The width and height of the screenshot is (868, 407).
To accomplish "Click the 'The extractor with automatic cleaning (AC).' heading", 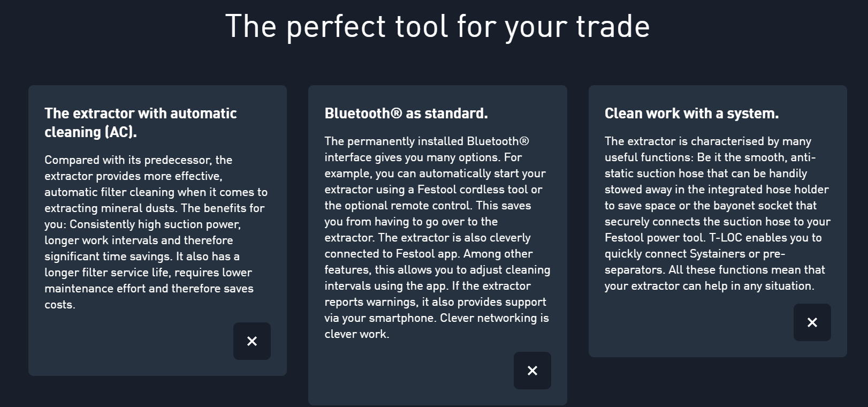I will [x=140, y=123].
